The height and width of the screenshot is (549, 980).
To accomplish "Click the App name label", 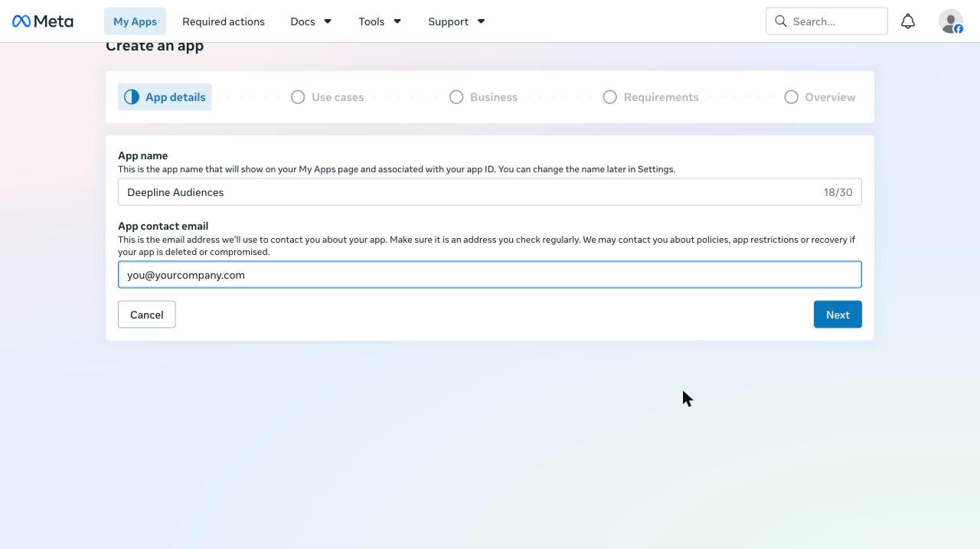I will (142, 155).
